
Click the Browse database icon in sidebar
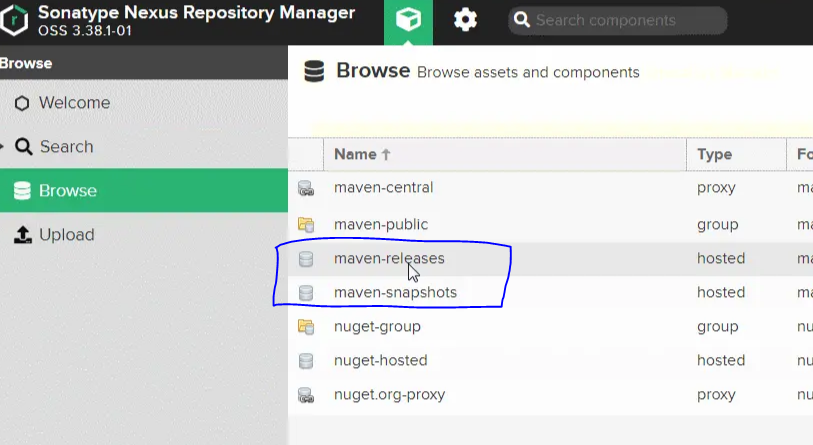tap(22, 191)
